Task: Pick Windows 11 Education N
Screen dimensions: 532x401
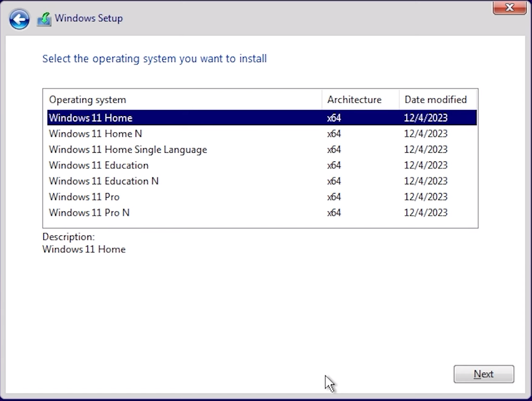Action: pos(104,181)
